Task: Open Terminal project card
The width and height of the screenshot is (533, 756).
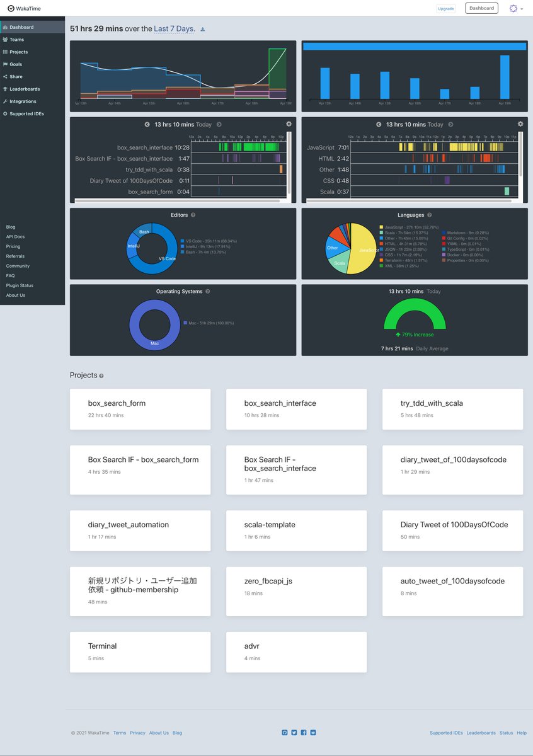Action: point(140,652)
